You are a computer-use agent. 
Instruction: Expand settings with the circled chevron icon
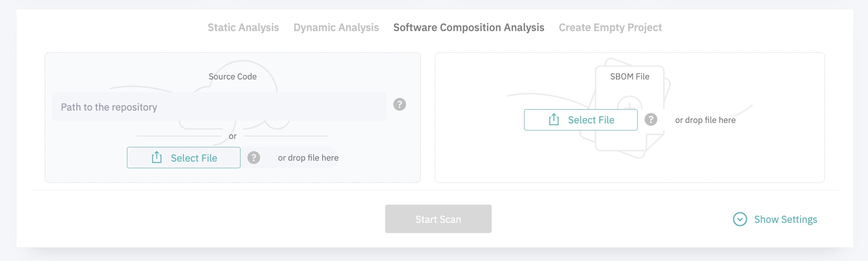(x=740, y=219)
